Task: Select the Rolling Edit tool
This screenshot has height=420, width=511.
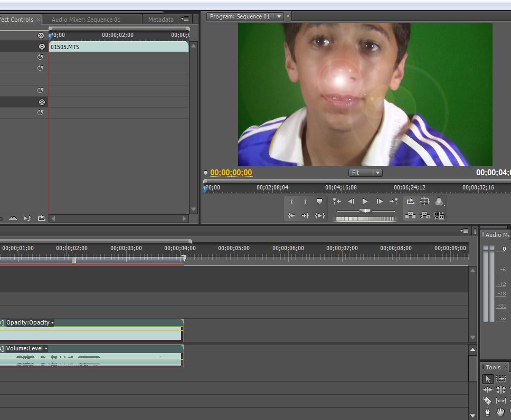Action: point(500,389)
